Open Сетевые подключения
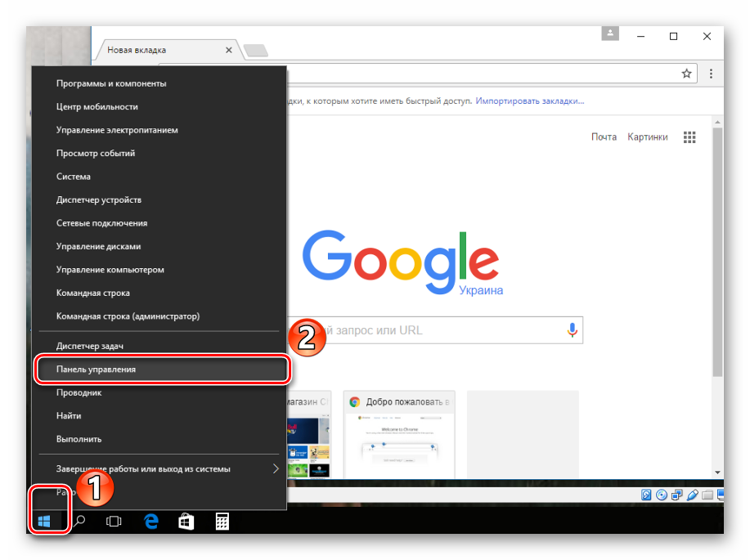This screenshot has width=750, height=560. [x=159, y=223]
